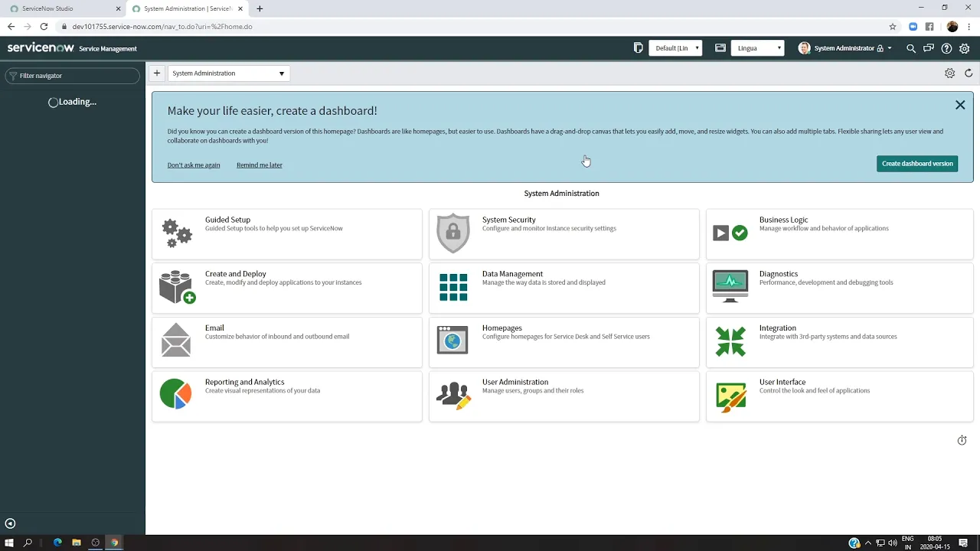Open File Explorer from the taskbar

(x=76, y=543)
